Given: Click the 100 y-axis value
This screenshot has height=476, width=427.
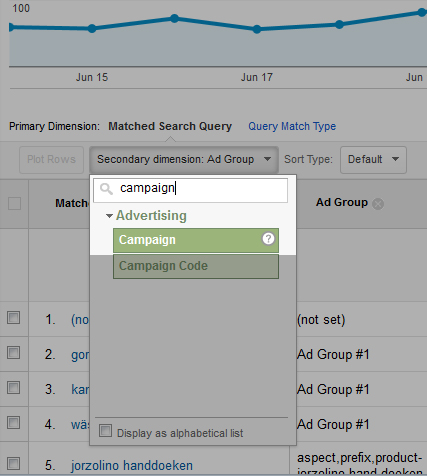Looking at the screenshot, I should pos(21,8).
